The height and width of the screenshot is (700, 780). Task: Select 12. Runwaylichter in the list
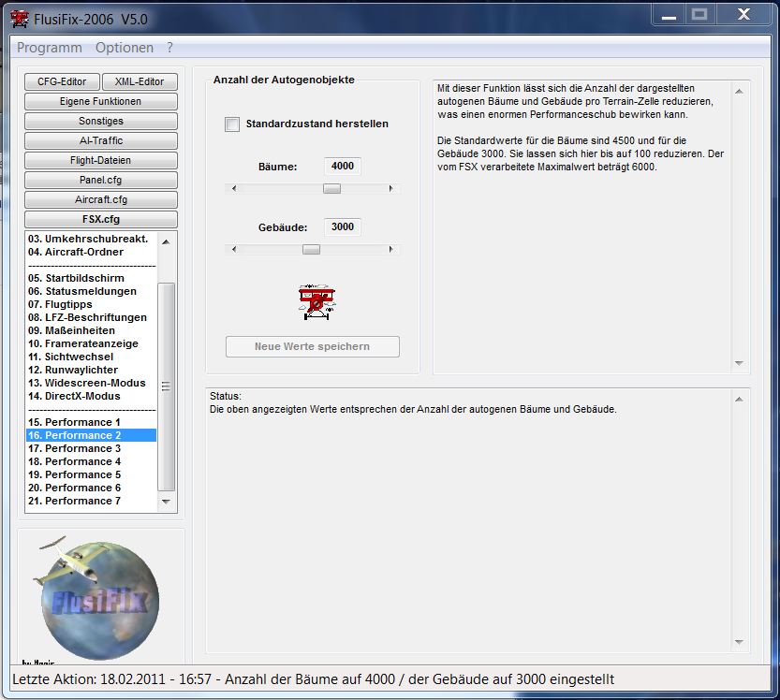coord(91,370)
